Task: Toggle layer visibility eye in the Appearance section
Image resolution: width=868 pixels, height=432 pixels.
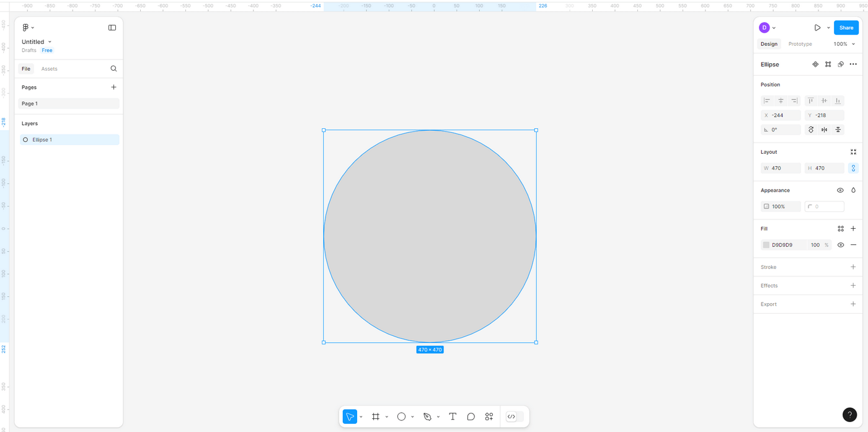Action: [x=840, y=190]
